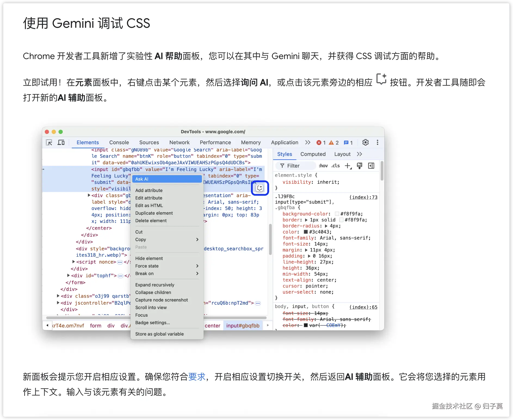Switch to the Computed tab
513x420 pixels.
(313, 154)
